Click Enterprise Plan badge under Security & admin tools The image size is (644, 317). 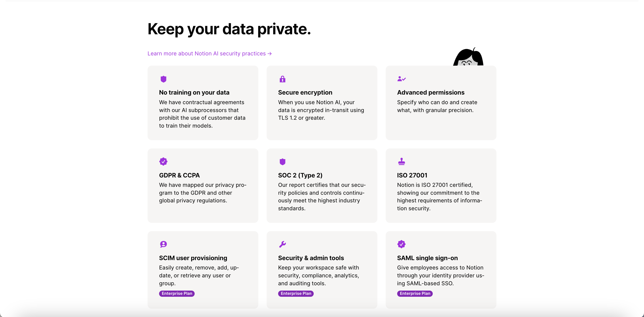coord(296,294)
